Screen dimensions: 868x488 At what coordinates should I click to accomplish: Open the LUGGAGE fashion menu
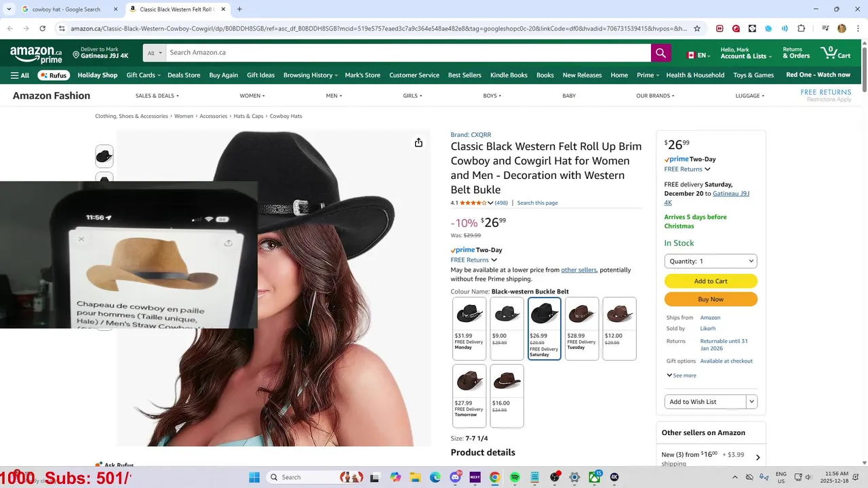[749, 96]
